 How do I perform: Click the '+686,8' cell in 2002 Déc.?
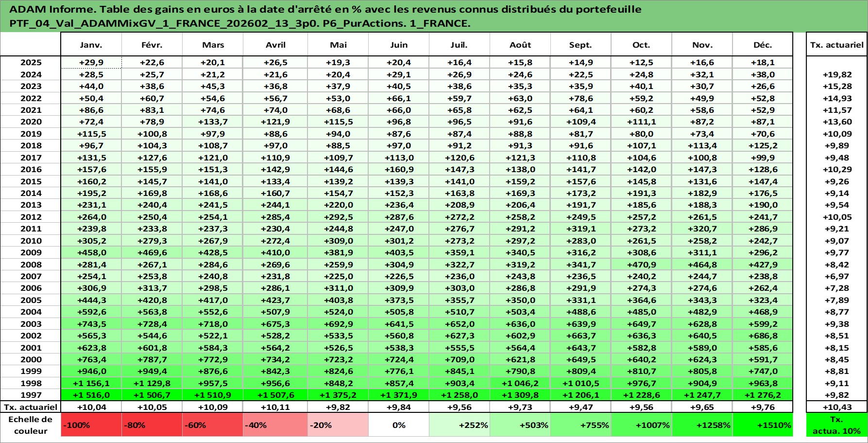click(763, 336)
